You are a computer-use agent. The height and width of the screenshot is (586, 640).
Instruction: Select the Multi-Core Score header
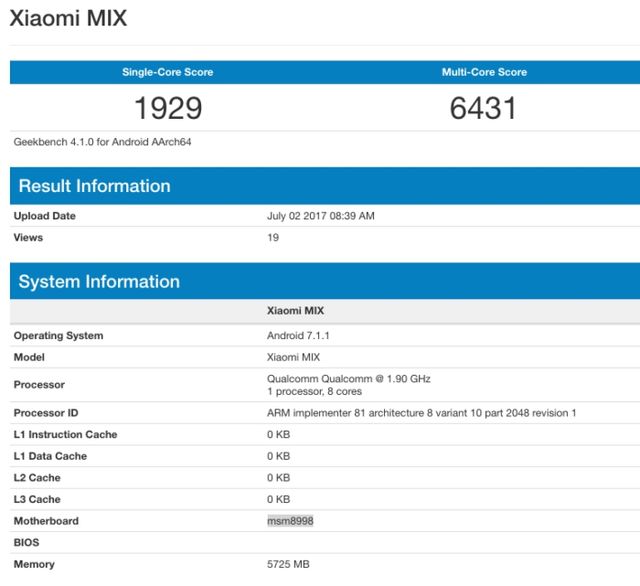click(x=484, y=72)
